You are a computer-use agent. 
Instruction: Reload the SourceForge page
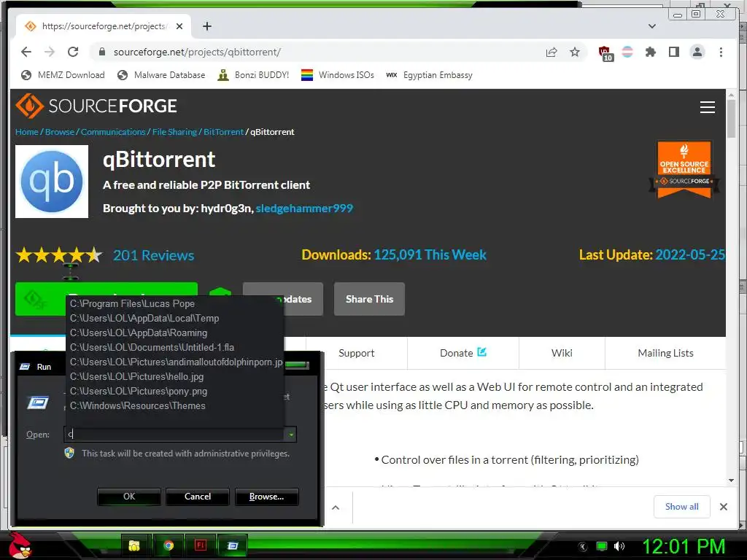pyautogui.click(x=73, y=52)
